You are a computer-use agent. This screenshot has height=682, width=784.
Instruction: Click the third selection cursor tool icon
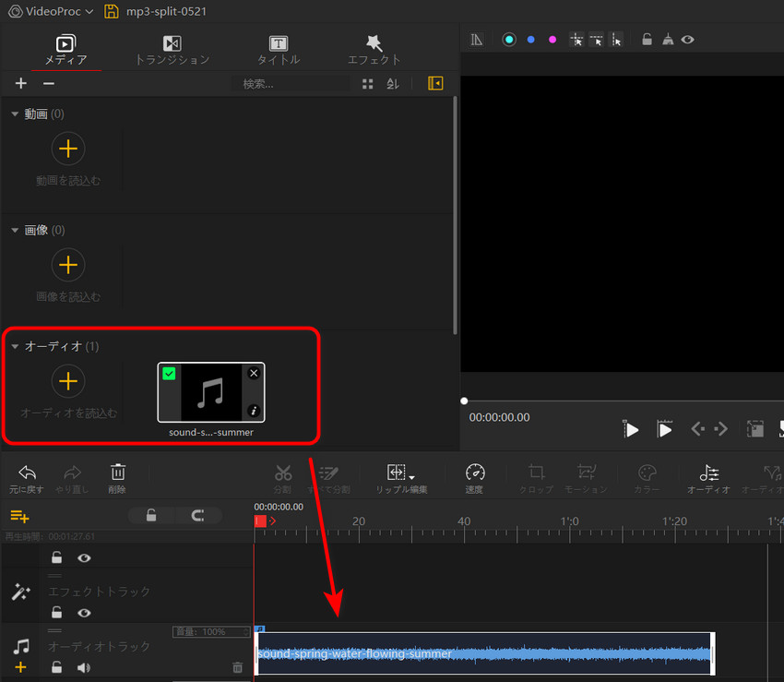click(616, 40)
